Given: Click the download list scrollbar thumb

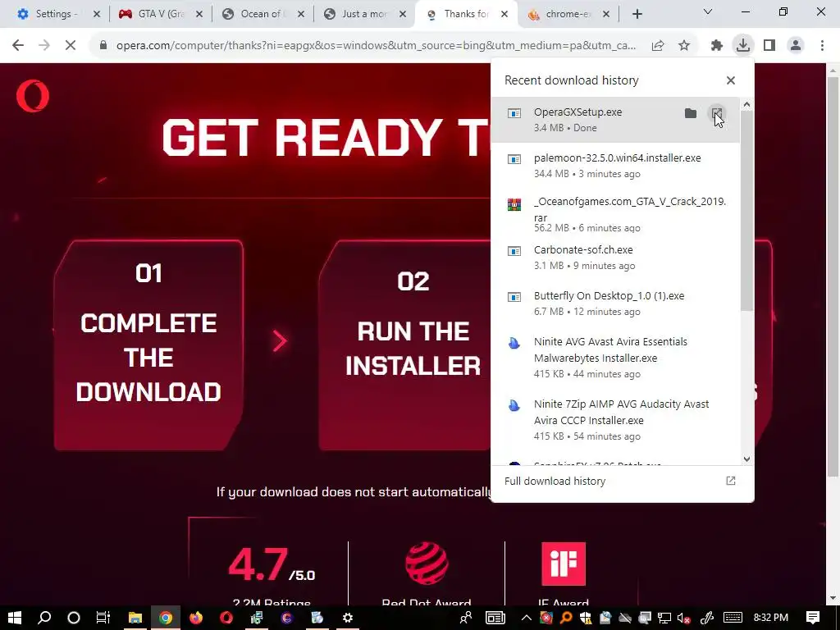Looking at the screenshot, I should coord(746,211).
